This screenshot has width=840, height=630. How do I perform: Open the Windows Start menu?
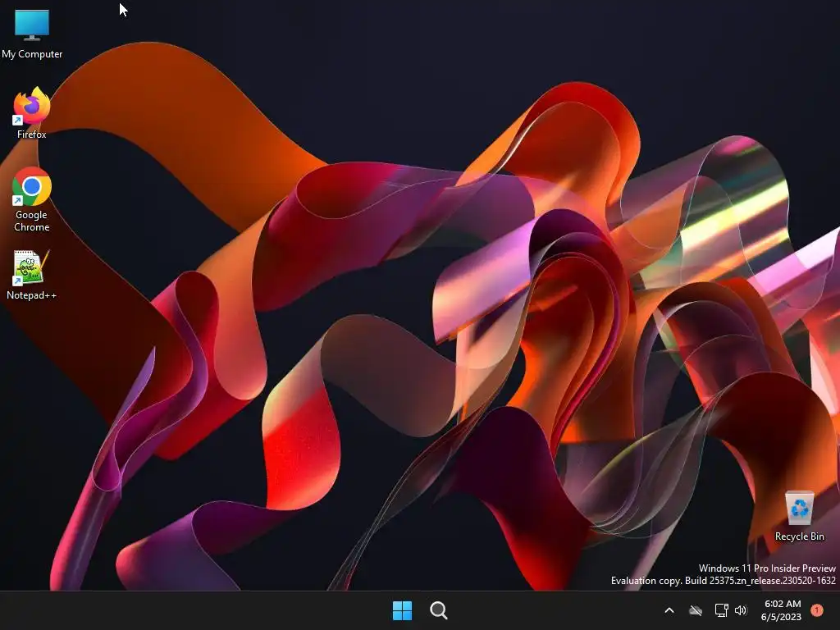click(402, 610)
